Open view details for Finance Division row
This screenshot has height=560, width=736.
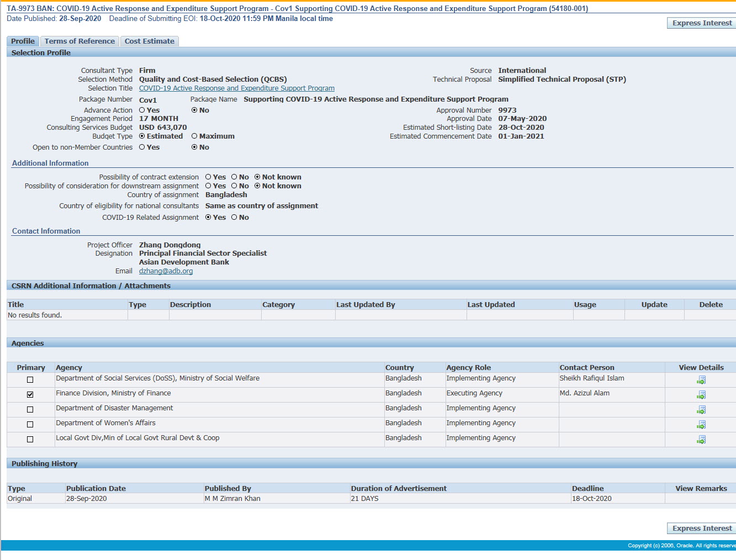click(x=701, y=395)
